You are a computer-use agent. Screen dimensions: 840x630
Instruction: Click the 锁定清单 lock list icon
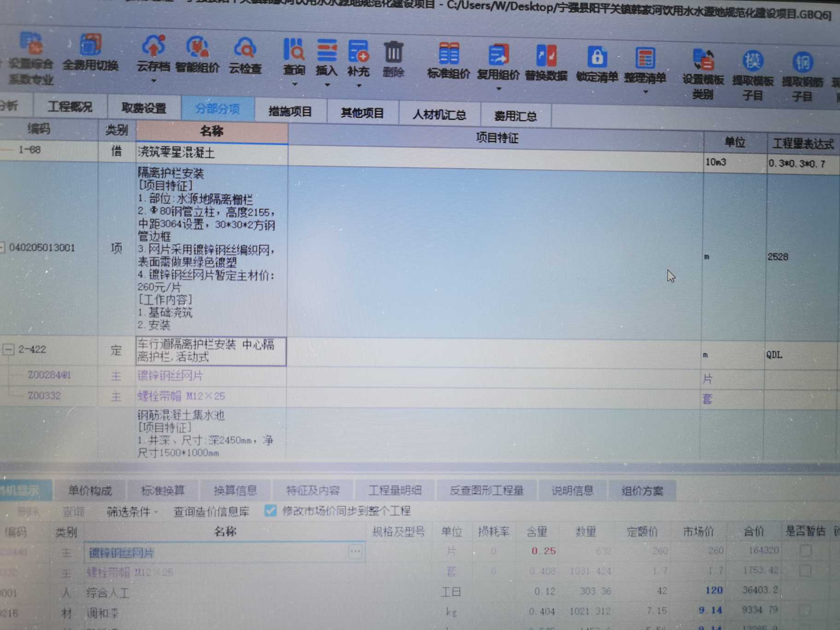pos(597,58)
